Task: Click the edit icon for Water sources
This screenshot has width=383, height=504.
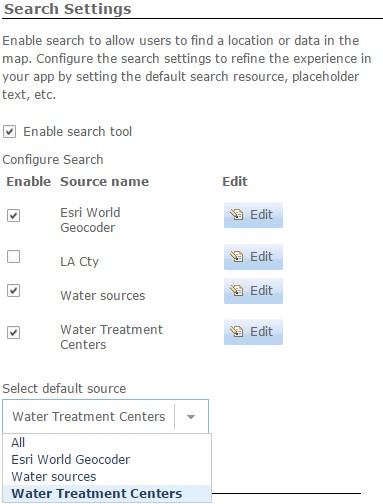Action: [x=237, y=290]
